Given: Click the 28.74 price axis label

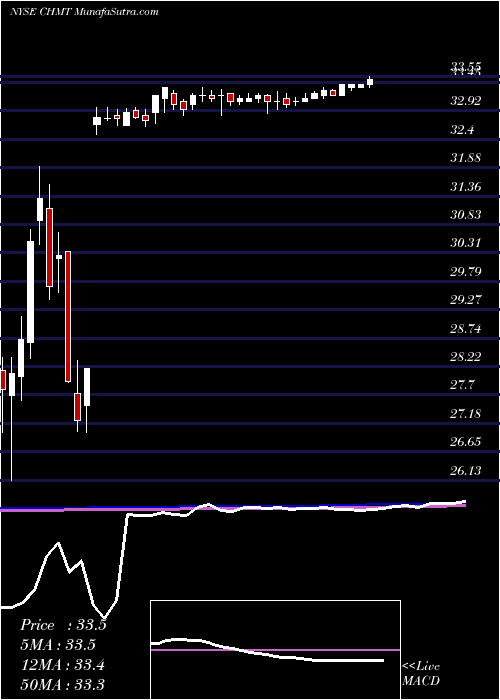Looking at the screenshot, I should [x=465, y=329].
